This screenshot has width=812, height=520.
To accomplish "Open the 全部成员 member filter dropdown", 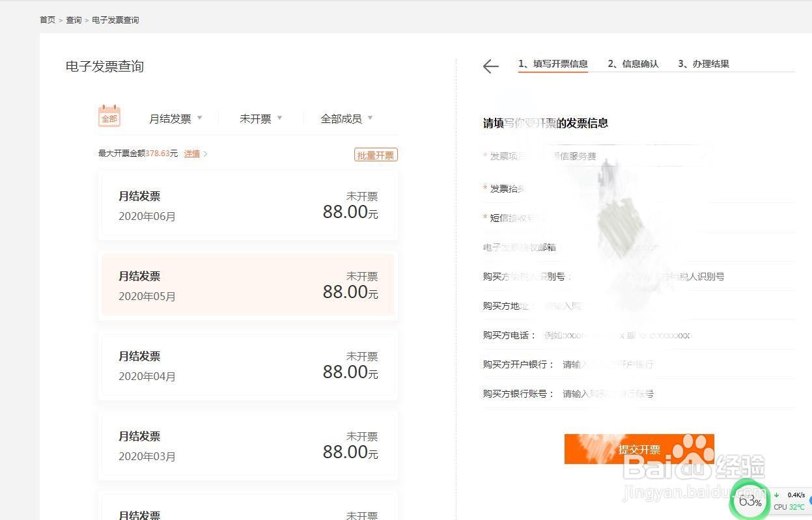I will (346, 118).
